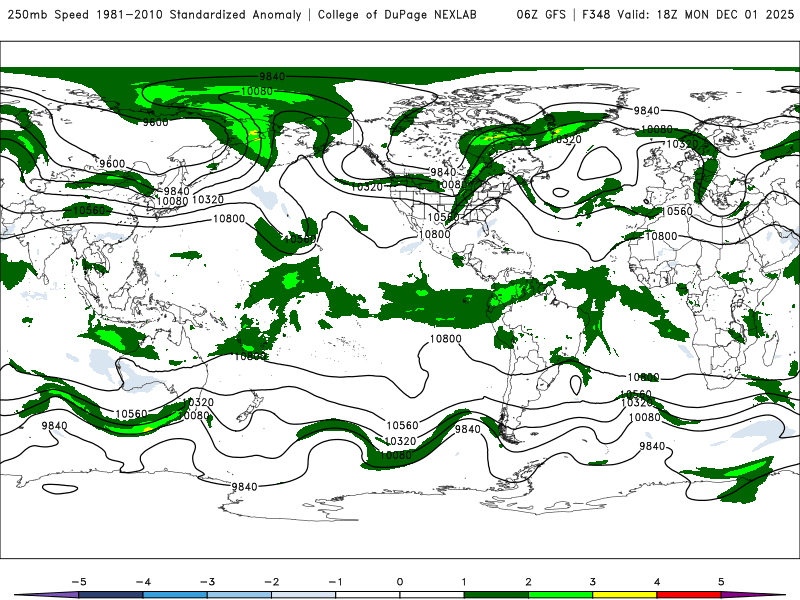Click the '-5' colorbar label

[79, 582]
